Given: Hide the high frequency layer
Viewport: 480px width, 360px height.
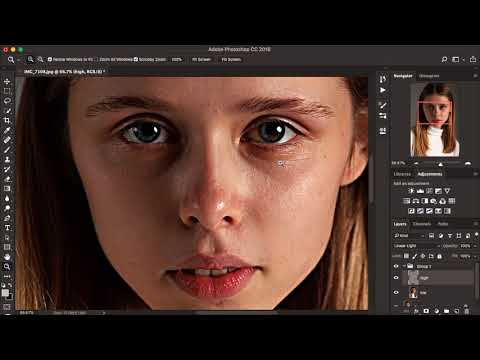Looking at the screenshot, I should [x=396, y=278].
